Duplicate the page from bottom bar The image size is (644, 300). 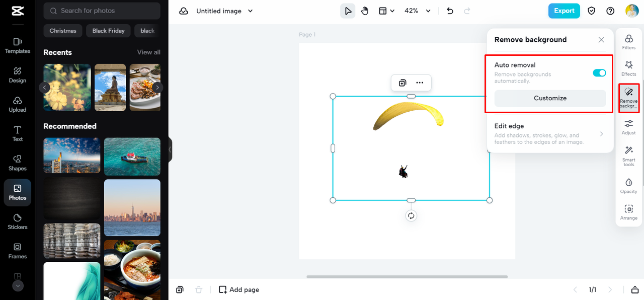(x=180, y=289)
